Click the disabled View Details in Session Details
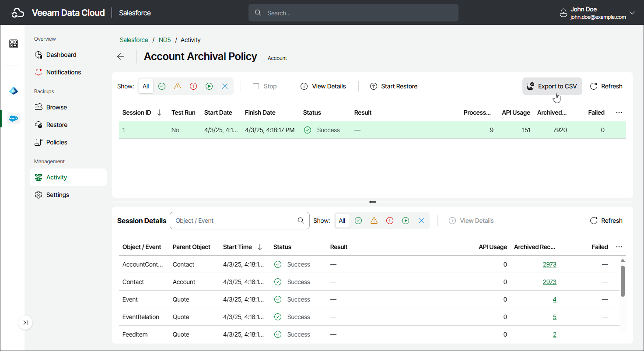Viewport: 644px width, 351px height. click(x=471, y=221)
